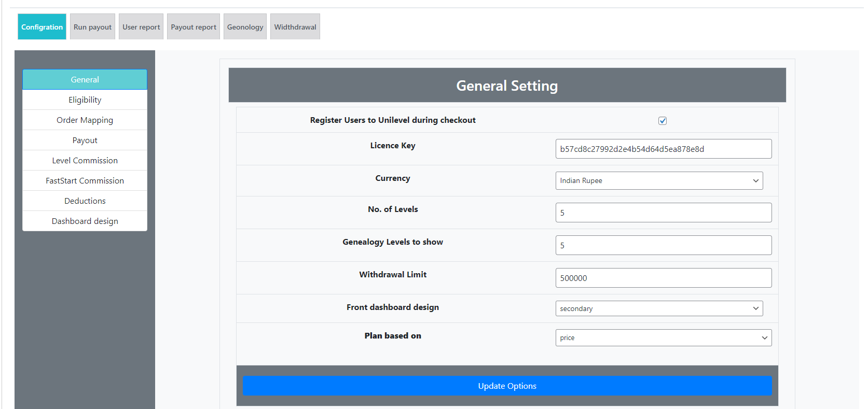Focus the Withdrawal Limit field
The height and width of the screenshot is (409, 868).
coord(663,278)
